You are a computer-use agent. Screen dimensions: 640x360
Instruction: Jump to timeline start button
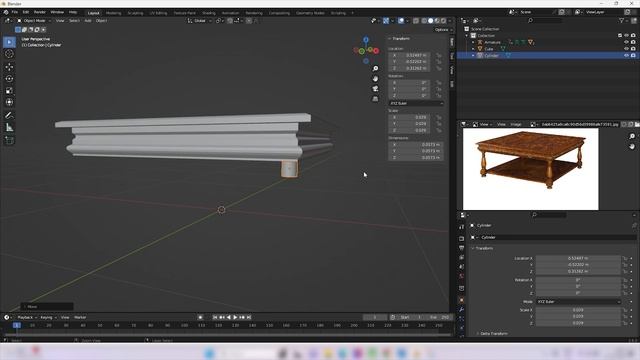tap(215, 317)
